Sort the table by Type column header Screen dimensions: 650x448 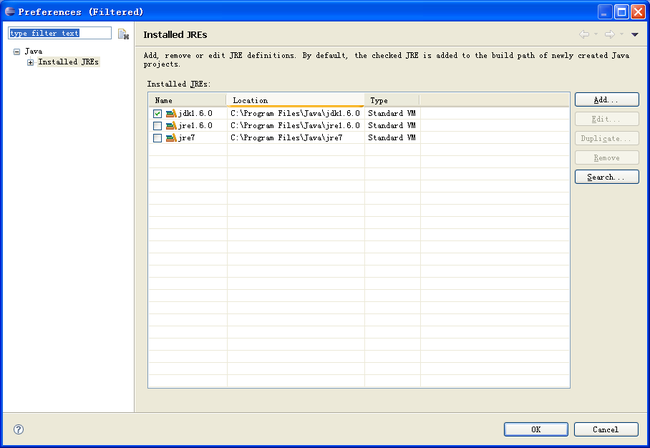point(392,100)
